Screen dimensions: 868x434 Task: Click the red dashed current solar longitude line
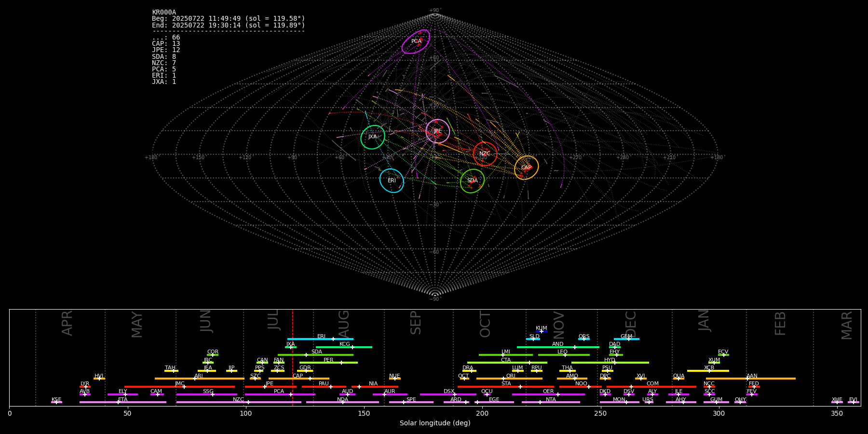[x=292, y=357]
